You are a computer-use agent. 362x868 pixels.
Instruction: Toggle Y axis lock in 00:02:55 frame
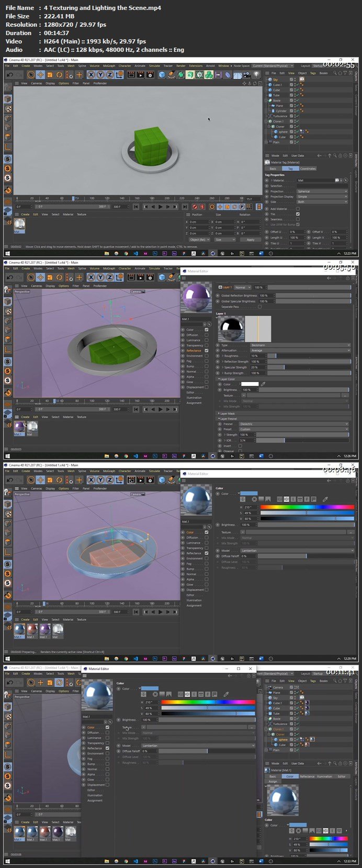pyautogui.click(x=100, y=75)
